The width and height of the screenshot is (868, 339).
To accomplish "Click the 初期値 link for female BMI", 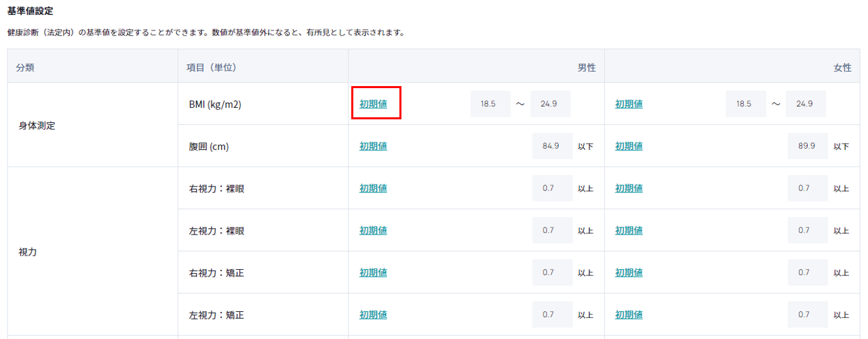I will coord(629,104).
